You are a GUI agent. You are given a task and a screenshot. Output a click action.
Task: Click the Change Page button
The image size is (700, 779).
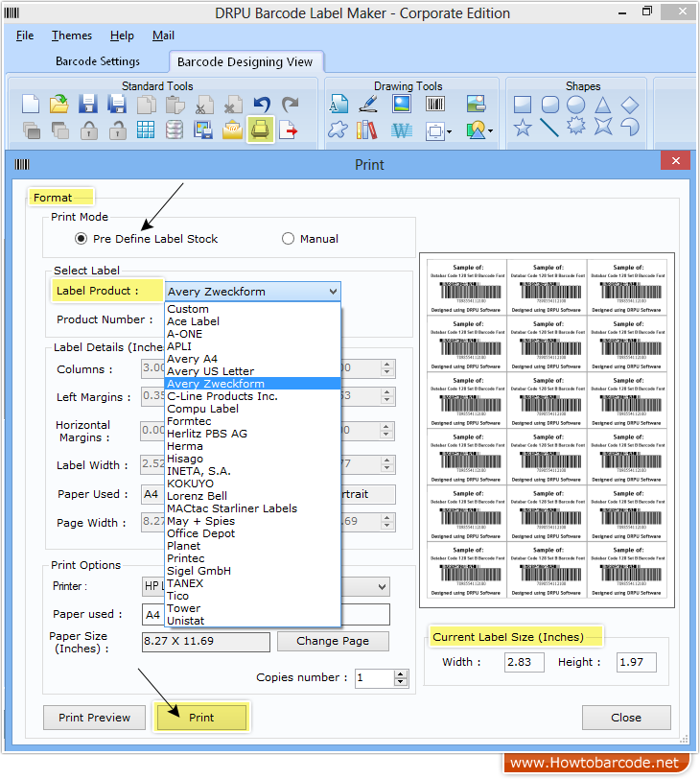(333, 641)
